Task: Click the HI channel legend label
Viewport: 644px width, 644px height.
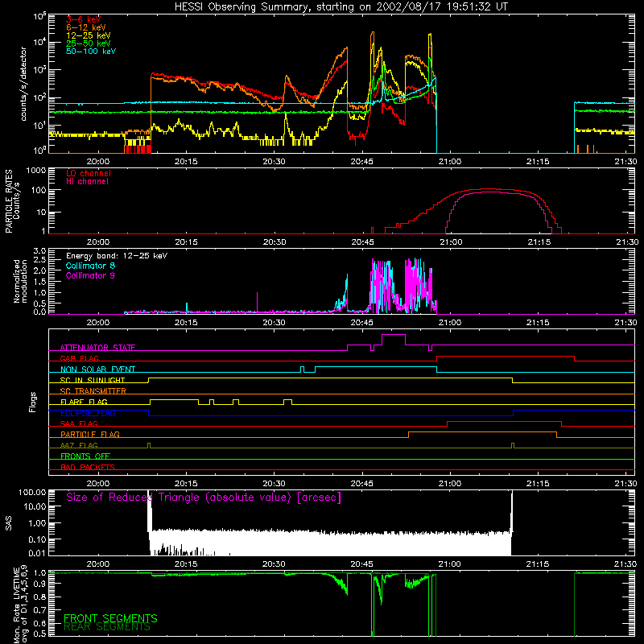Action: click(87, 182)
